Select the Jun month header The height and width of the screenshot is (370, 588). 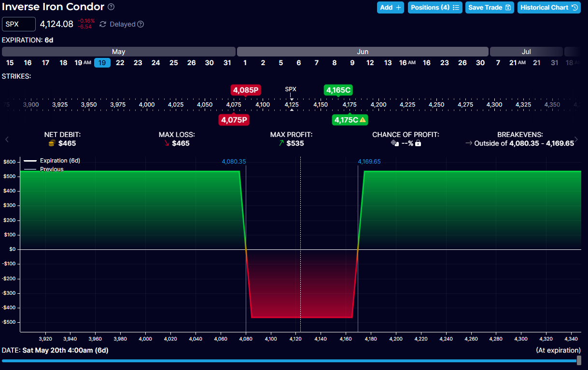tap(363, 52)
